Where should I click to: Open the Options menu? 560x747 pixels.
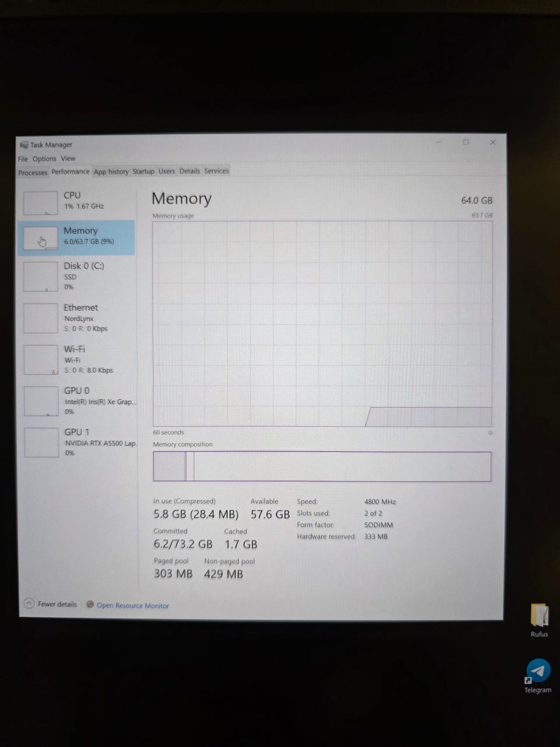pos(44,159)
